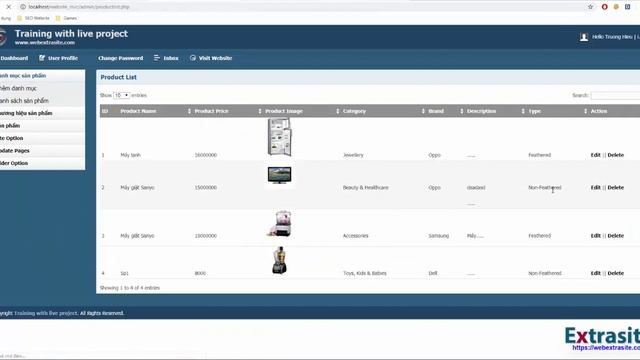Click the Inbox list icon
Screen dimensions: 640x360
(157, 58)
